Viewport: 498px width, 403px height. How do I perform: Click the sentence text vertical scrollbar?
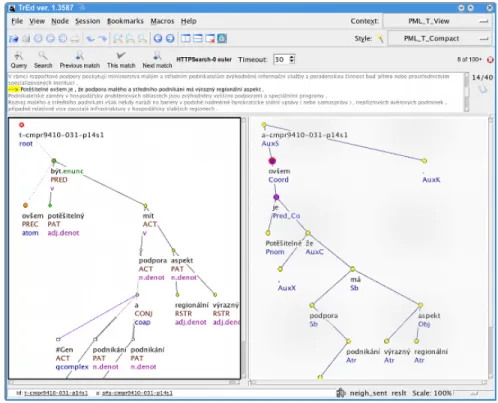(x=466, y=92)
